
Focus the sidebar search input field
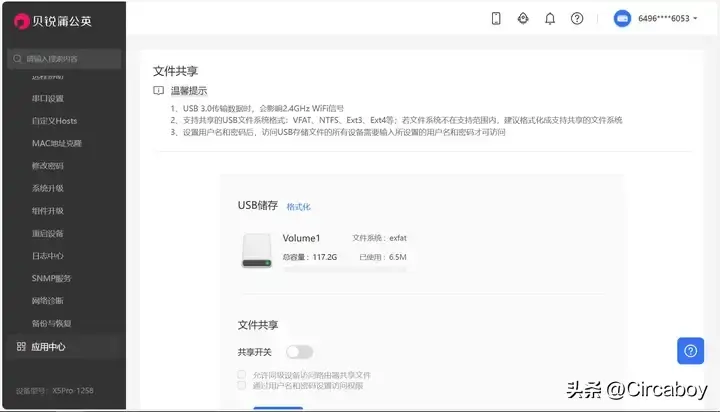pos(64,59)
